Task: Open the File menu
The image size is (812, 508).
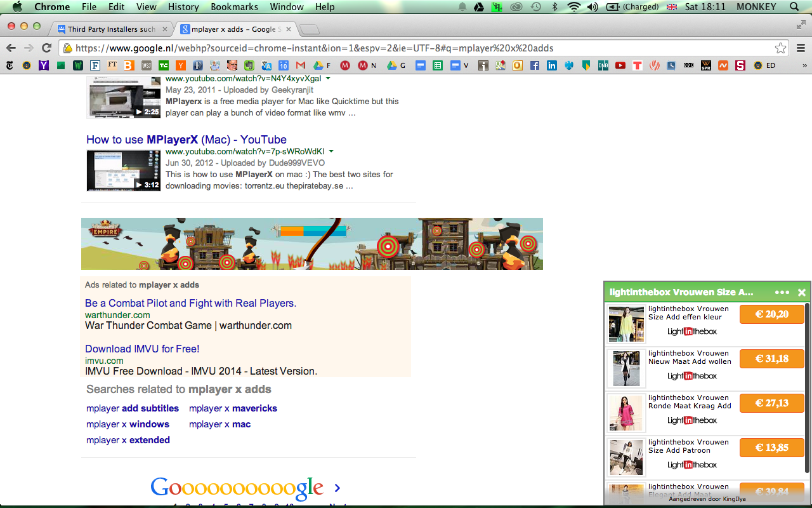Action: pos(89,7)
